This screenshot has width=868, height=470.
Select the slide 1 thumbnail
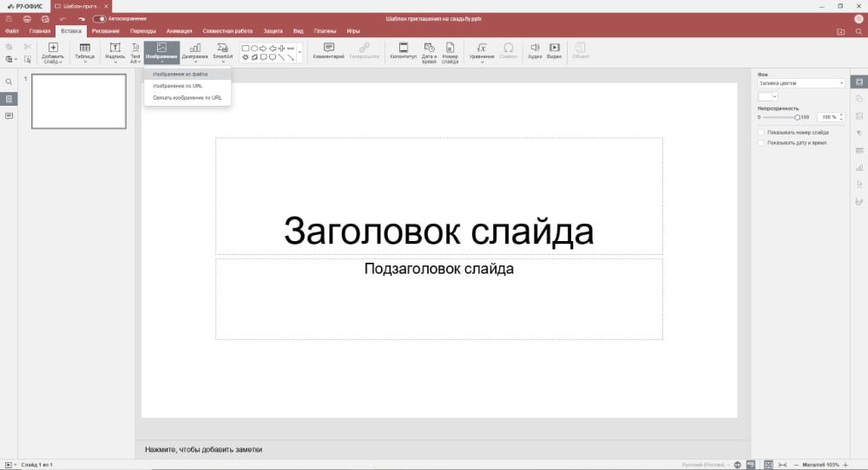tap(79, 101)
